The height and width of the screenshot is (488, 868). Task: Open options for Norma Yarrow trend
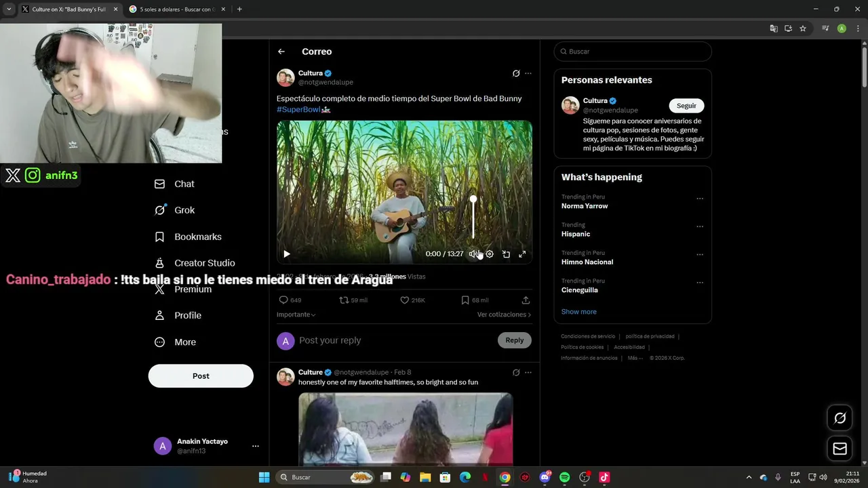700,199
